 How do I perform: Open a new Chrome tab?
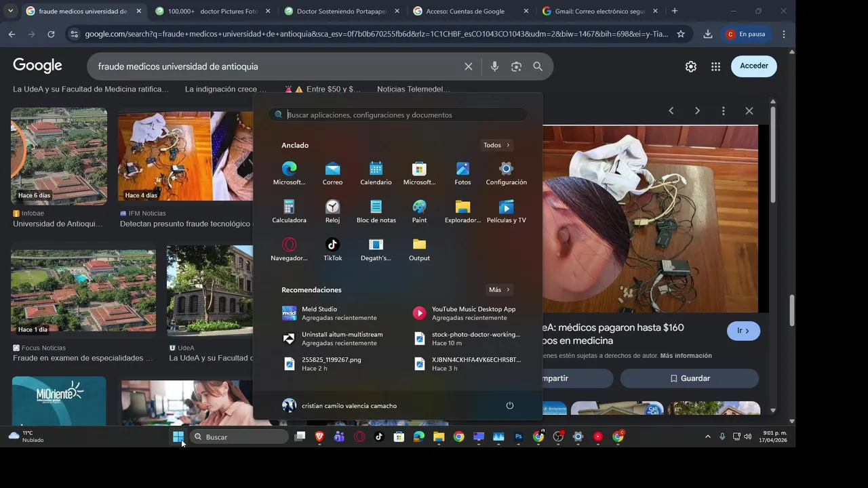pyautogui.click(x=674, y=11)
